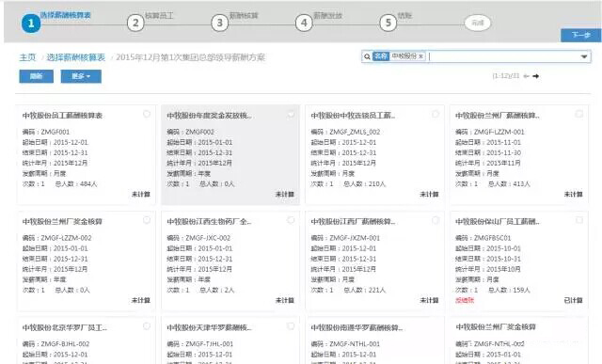Select the ZMGF-LZZM-002 card radio circle

[147, 220]
